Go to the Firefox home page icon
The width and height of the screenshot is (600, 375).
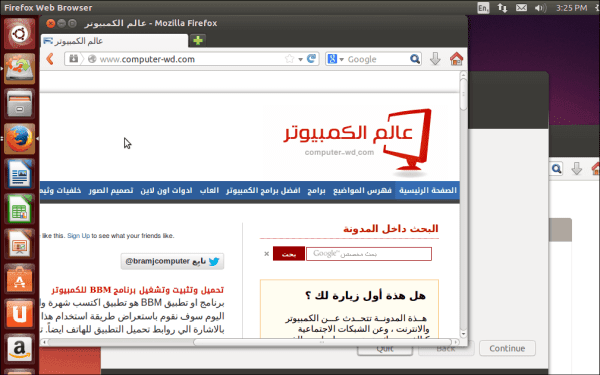456,59
